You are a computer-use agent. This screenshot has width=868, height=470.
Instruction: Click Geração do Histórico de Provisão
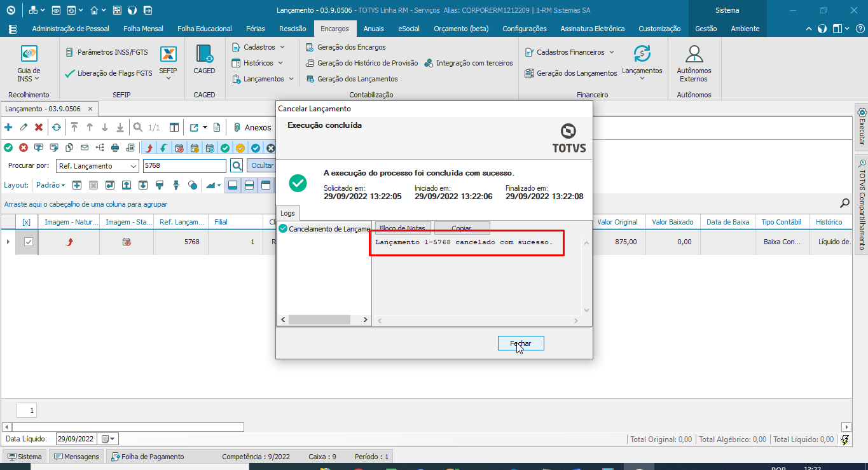click(362, 63)
